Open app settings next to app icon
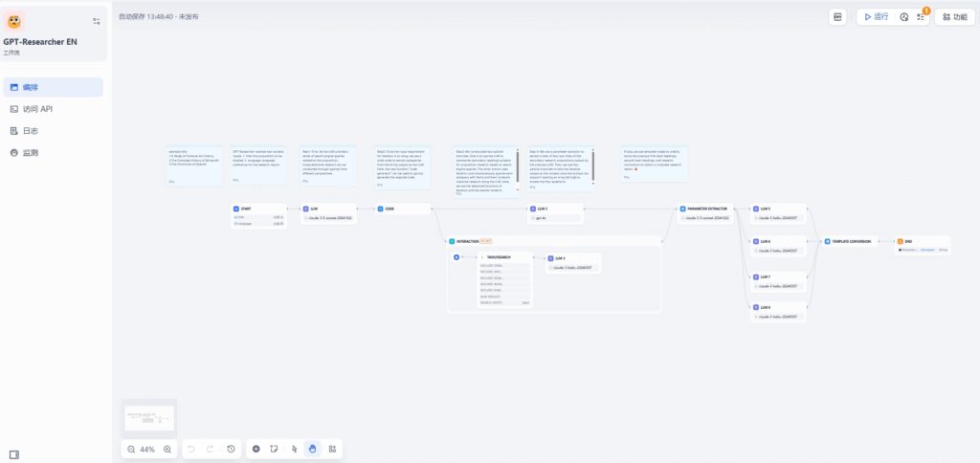Image resolution: width=980 pixels, height=463 pixels. click(96, 20)
